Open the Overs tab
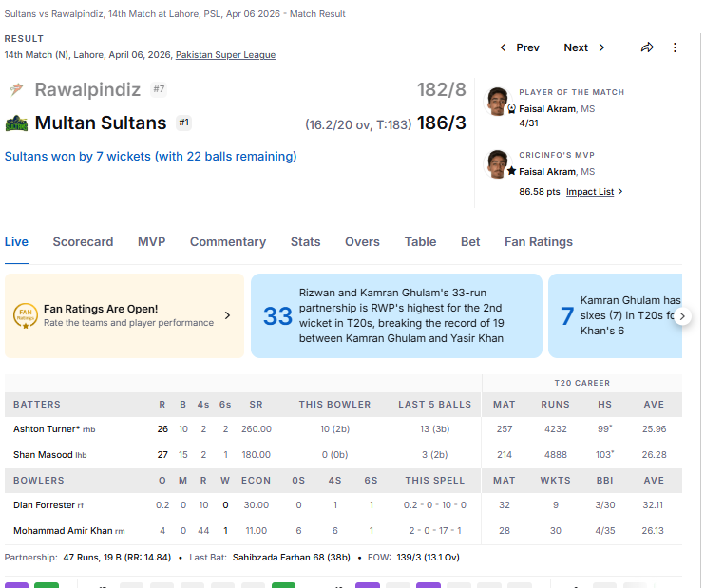This screenshot has height=588, width=705. tap(362, 242)
